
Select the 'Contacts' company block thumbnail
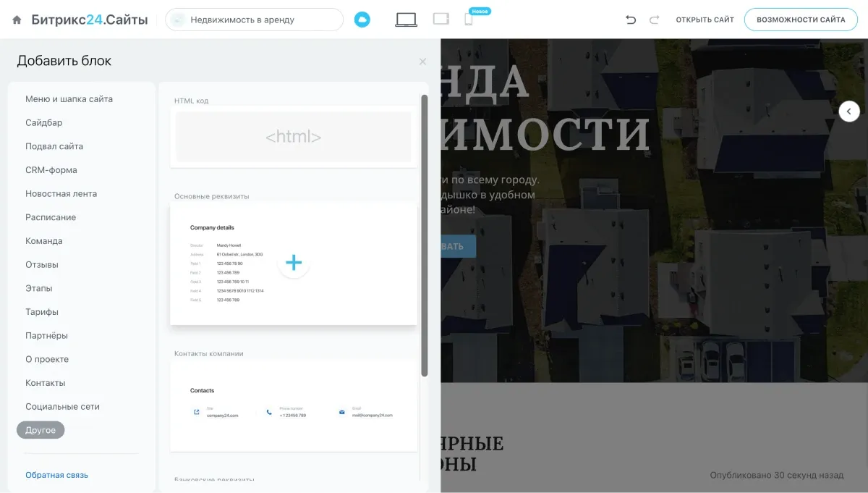pyautogui.click(x=294, y=407)
